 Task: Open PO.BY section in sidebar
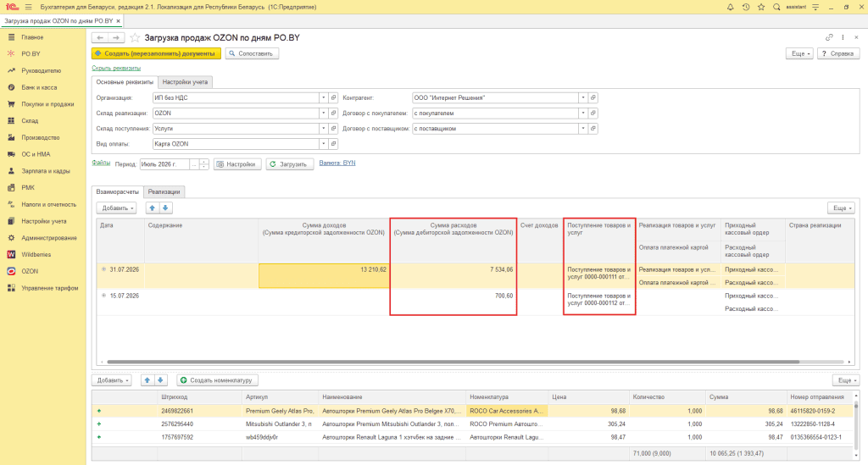31,53
